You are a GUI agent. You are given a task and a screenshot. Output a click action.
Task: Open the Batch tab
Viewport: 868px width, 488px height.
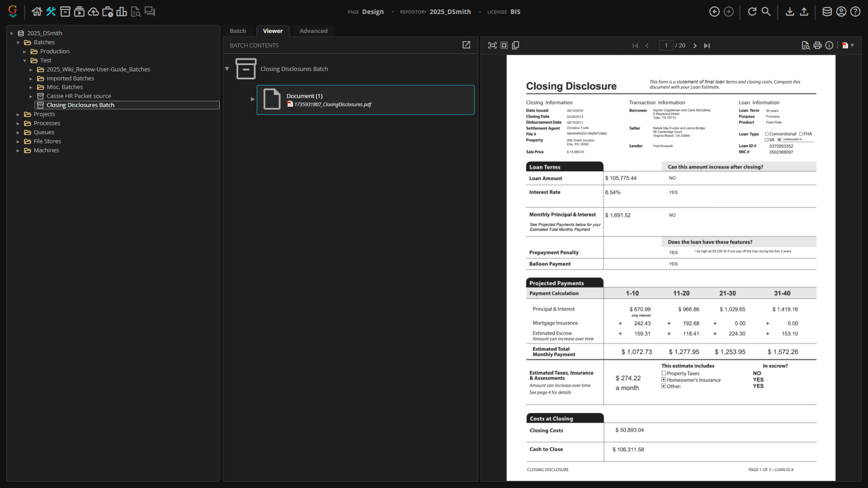238,31
